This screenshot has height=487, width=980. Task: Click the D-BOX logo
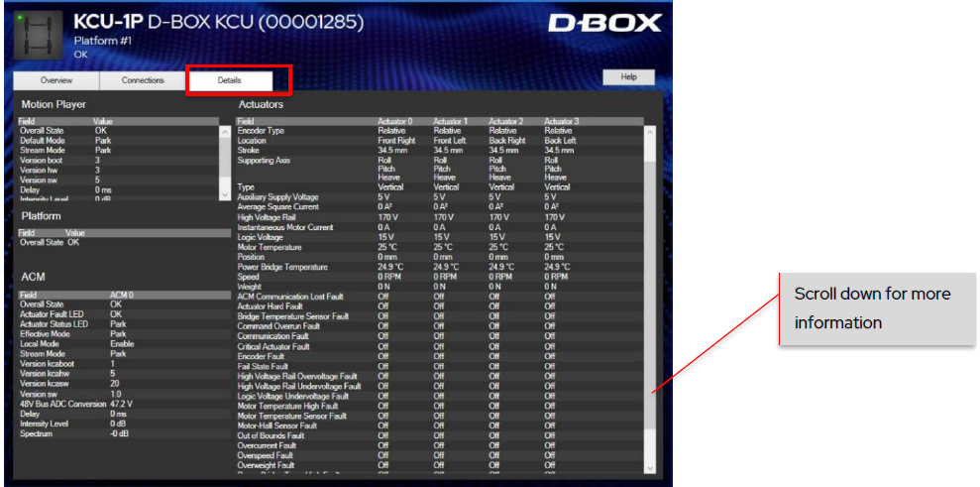point(603,24)
